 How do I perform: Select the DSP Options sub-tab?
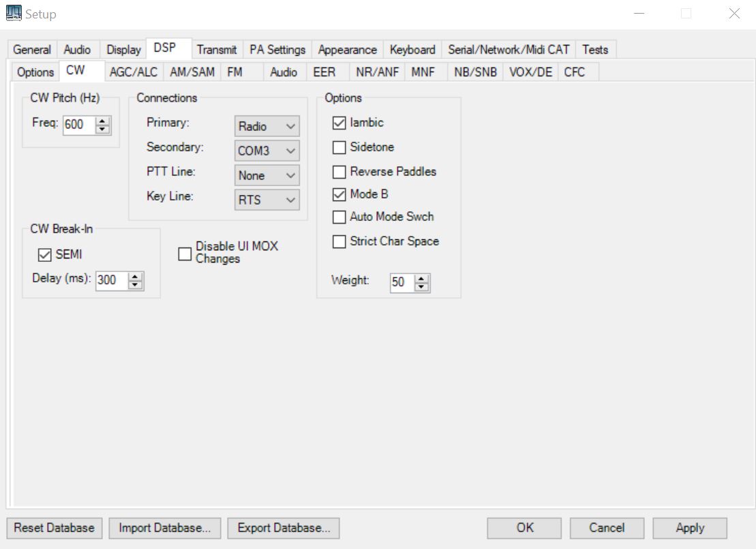[35, 72]
